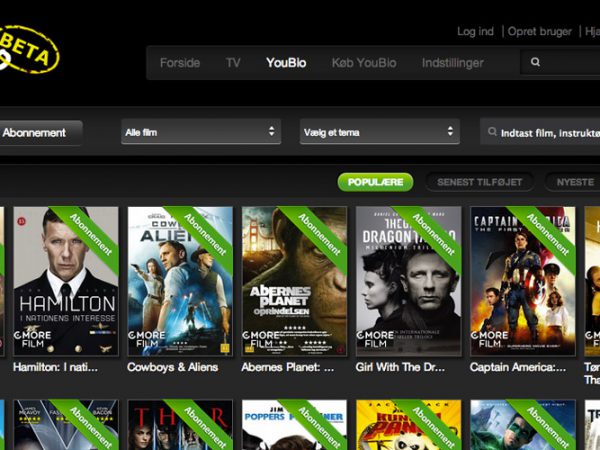The image size is (600, 450).
Task: Switch to the TV tab
Action: [233, 63]
